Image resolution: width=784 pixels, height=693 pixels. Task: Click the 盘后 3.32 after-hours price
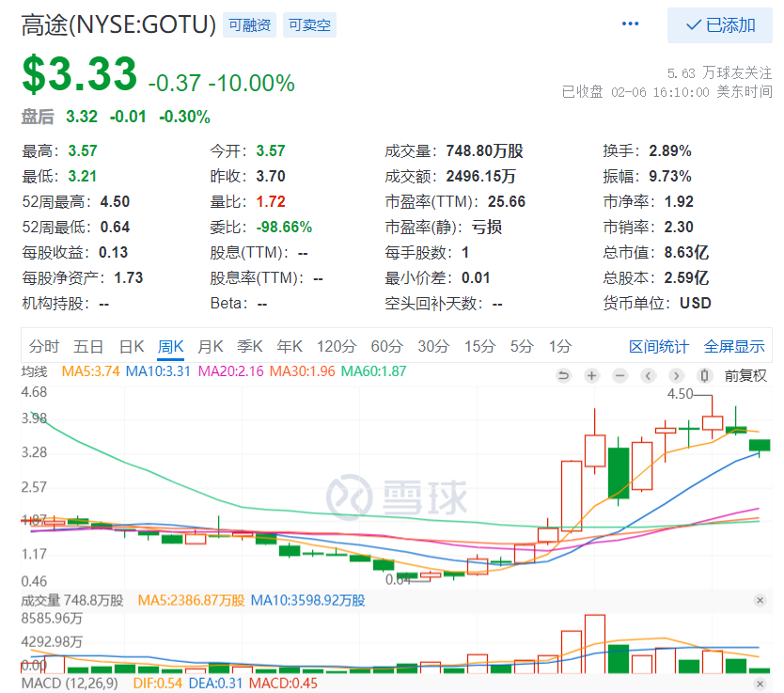coord(82,117)
